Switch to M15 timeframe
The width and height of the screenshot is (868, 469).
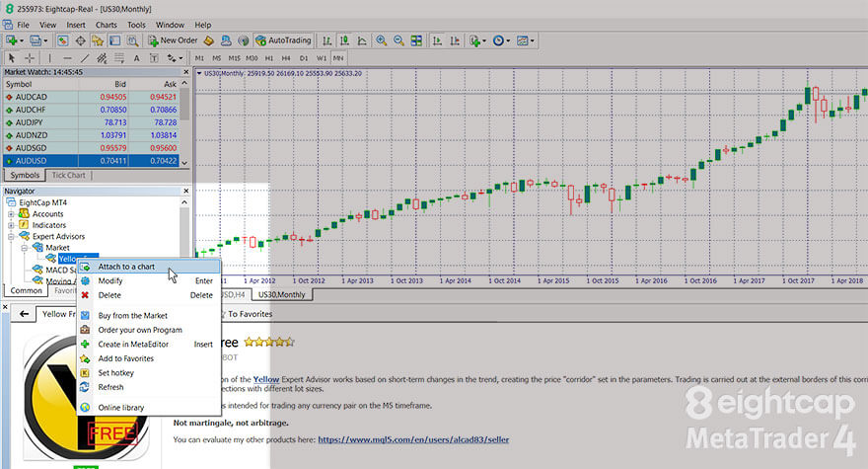pyautogui.click(x=234, y=57)
